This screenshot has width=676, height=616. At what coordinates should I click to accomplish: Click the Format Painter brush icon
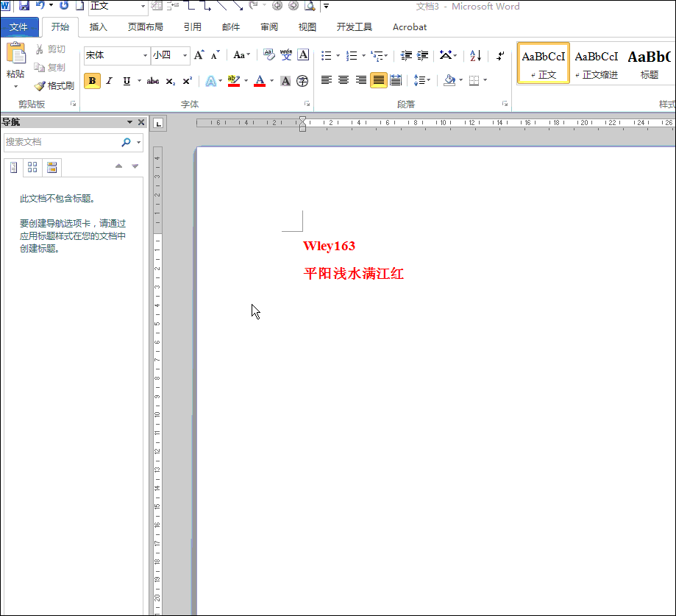[40, 86]
